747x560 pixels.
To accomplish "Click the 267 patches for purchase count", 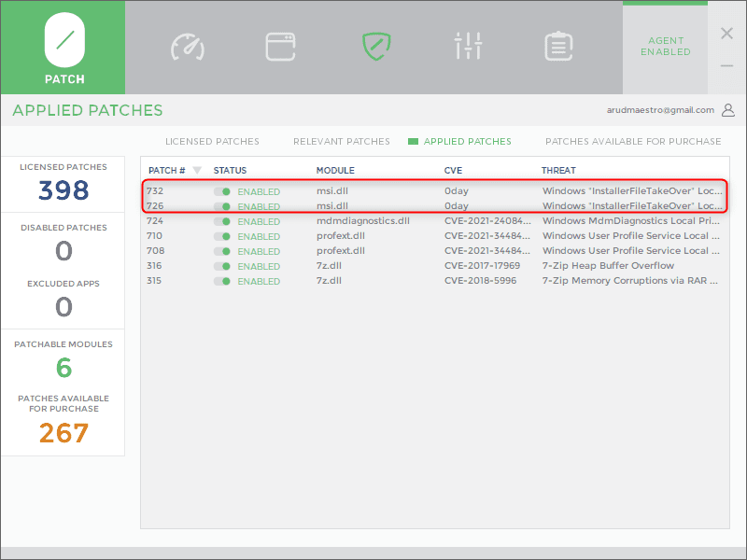I will [x=63, y=432].
